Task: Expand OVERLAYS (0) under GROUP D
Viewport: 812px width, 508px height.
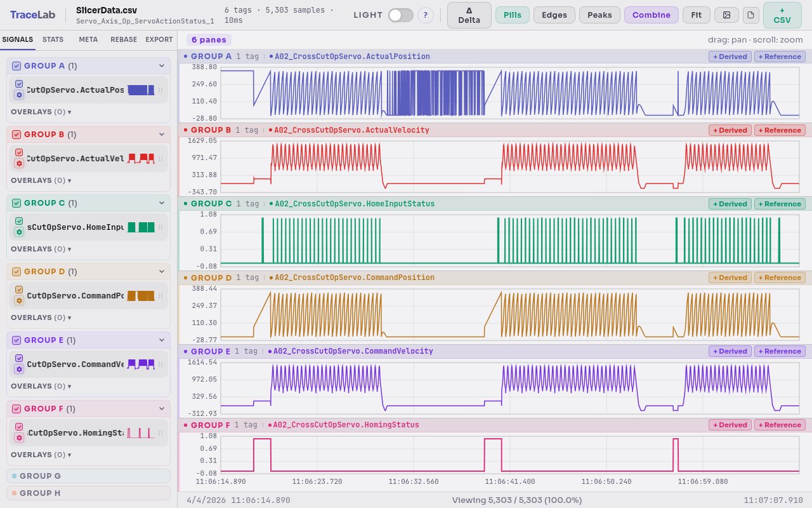Action: [x=41, y=317]
